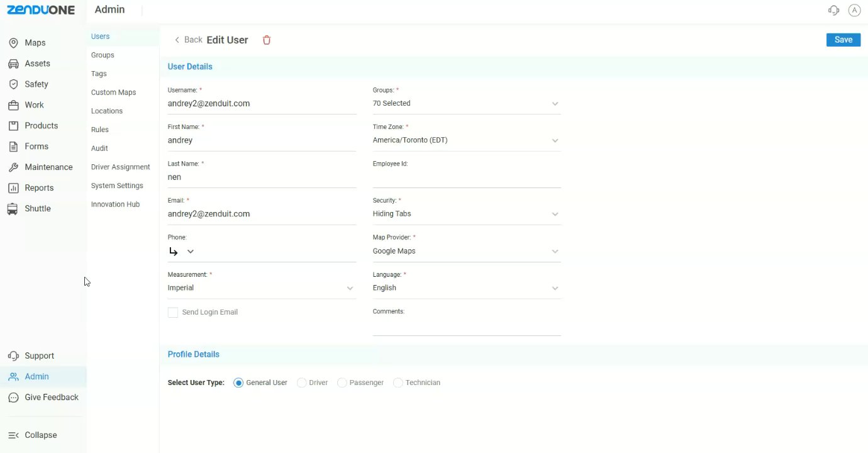Viewport: 868px width, 453px height.
Task: Open Maps from the sidebar pin icon
Action: [13, 43]
